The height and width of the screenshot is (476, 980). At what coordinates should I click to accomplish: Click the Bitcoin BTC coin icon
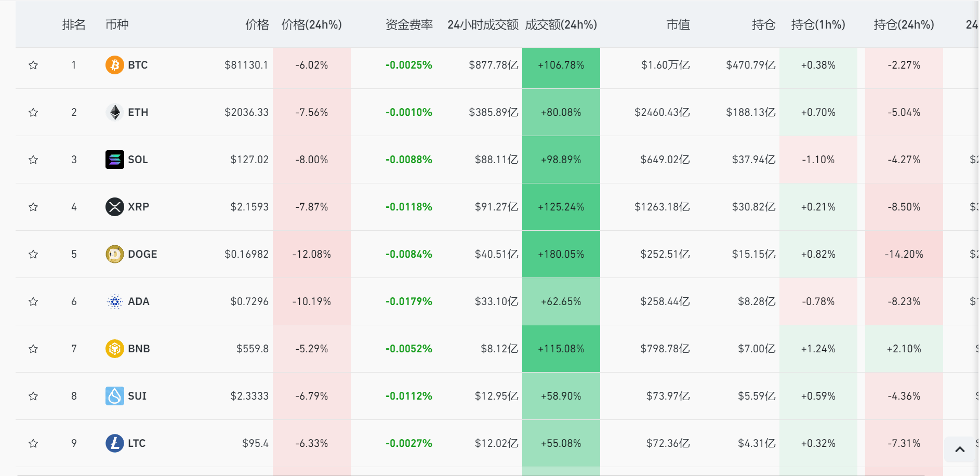114,65
